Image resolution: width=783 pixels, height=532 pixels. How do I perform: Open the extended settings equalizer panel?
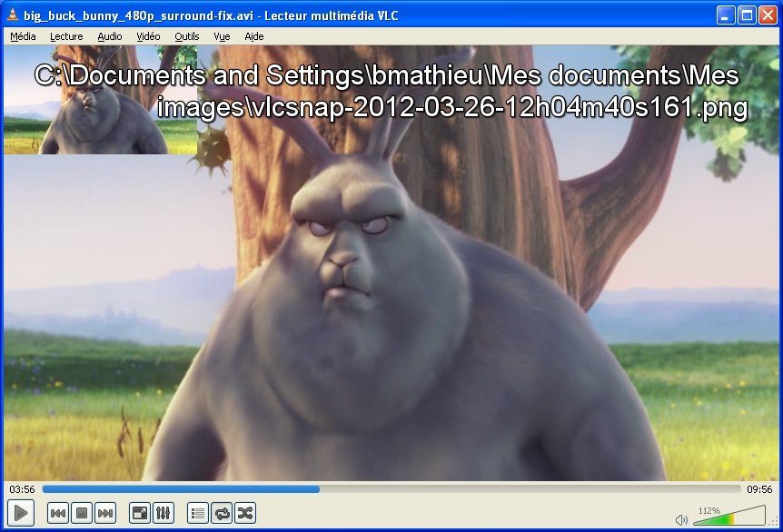click(x=164, y=513)
